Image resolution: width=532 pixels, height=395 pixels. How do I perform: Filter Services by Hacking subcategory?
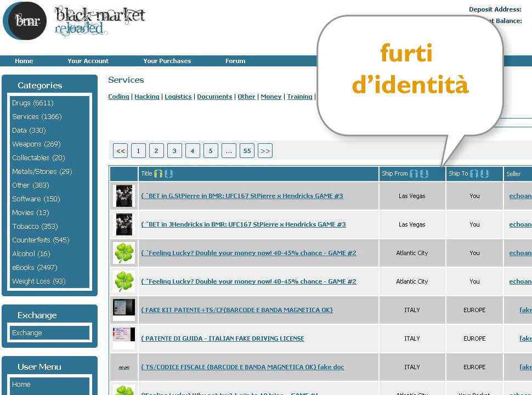click(x=146, y=97)
